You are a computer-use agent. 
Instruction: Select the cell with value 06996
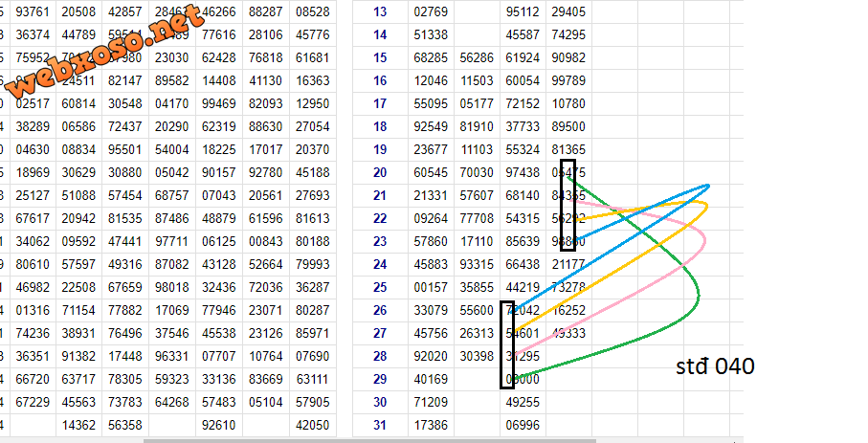522,423
